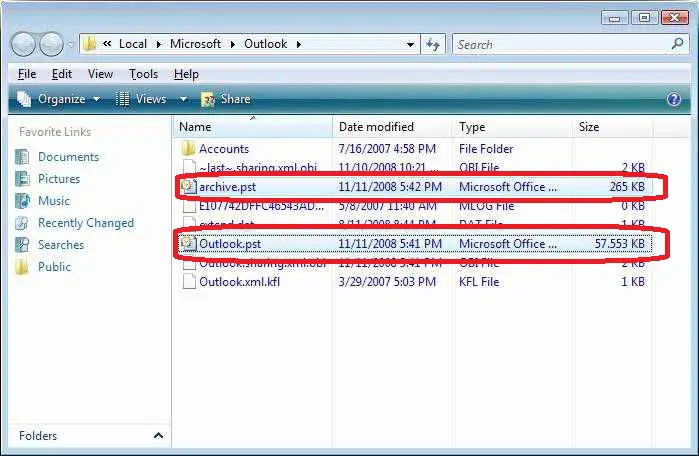Sort files by the Type column header
Screen dimensions: 699x456
click(513, 127)
